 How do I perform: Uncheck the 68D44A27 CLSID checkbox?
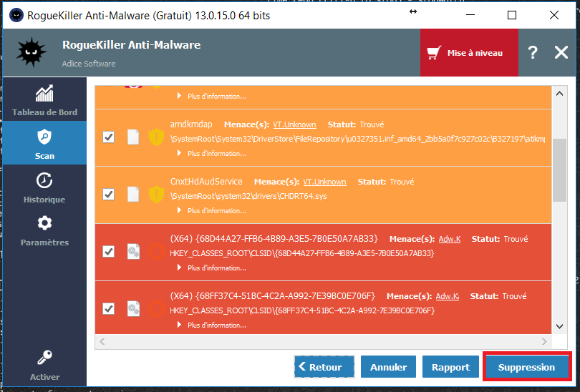tap(108, 252)
